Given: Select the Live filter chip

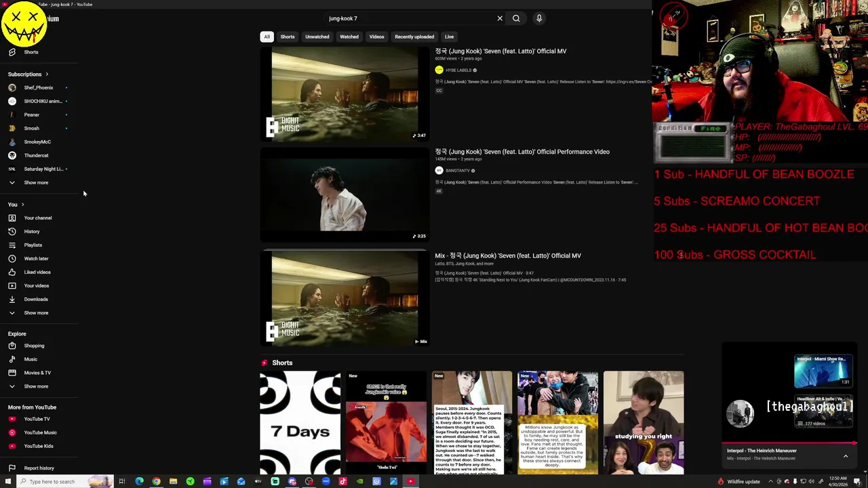Looking at the screenshot, I should [x=449, y=37].
